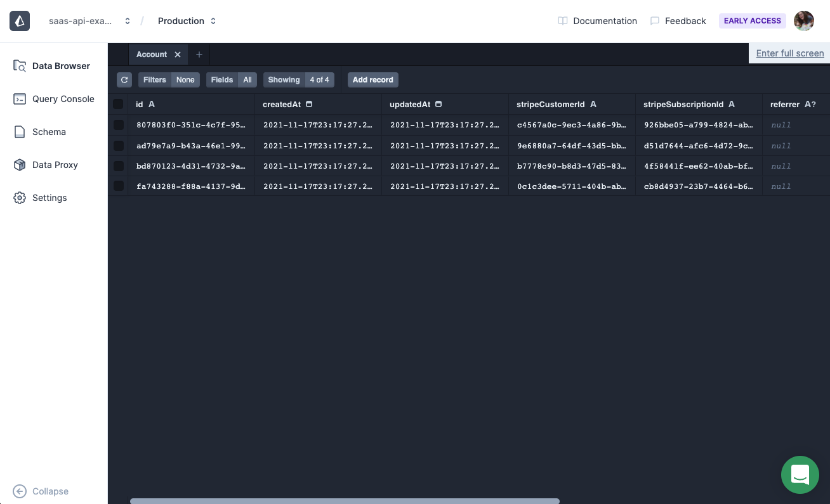This screenshot has width=830, height=504.
Task: Click the horizontal scrollbar thumb
Action: (x=345, y=501)
